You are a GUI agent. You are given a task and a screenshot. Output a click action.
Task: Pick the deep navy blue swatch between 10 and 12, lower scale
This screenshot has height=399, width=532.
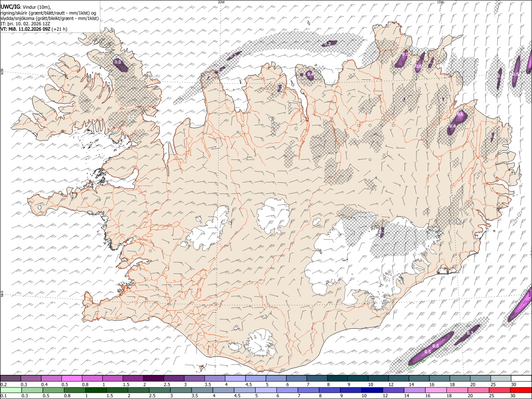(x=372, y=390)
